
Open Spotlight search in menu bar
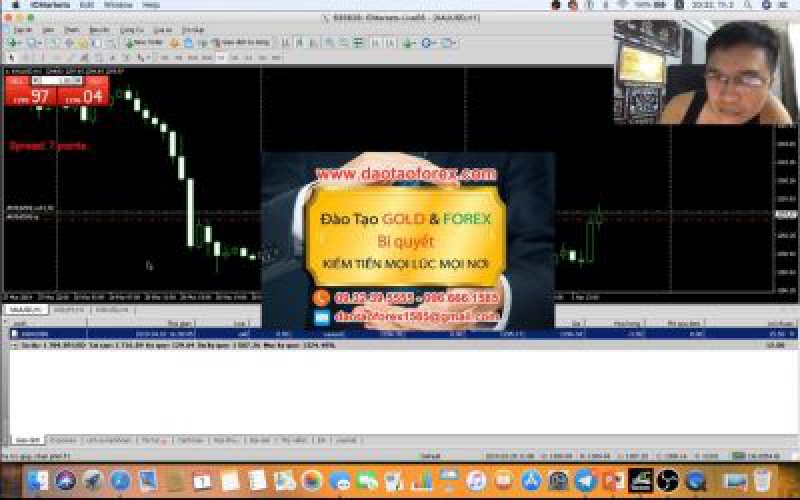click(x=748, y=5)
